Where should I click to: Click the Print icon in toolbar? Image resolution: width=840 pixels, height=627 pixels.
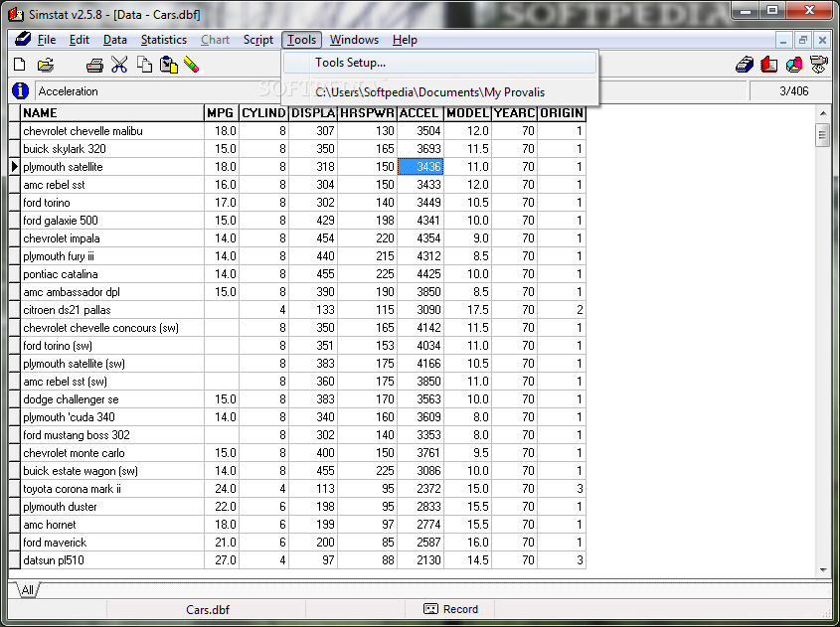tap(94, 66)
